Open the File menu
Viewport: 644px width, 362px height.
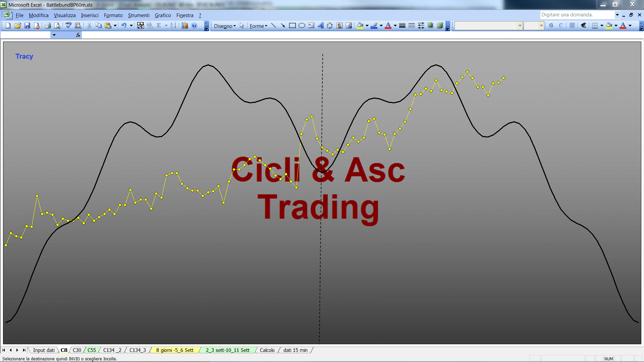tap(19, 15)
